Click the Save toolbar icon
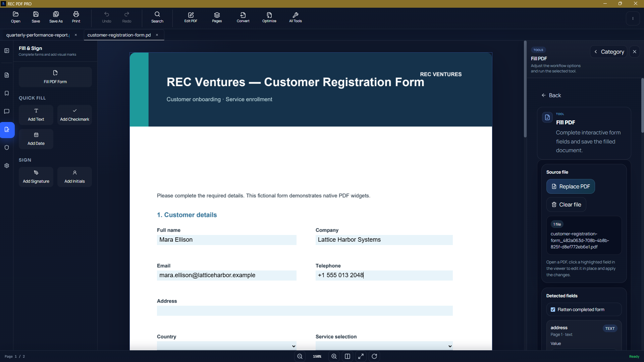The width and height of the screenshot is (644, 362). [x=36, y=17]
